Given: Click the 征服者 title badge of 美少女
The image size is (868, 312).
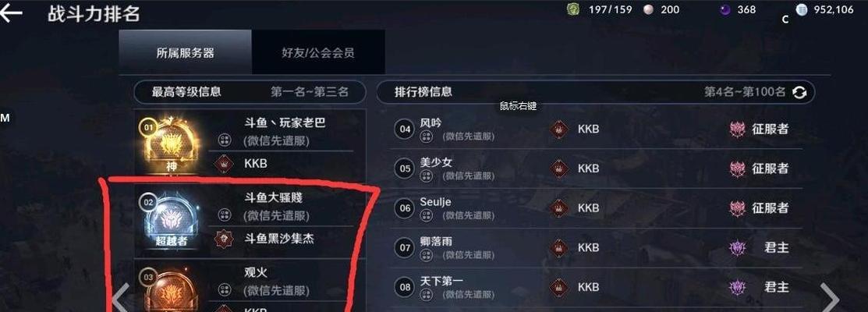Looking at the screenshot, I should [737, 168].
